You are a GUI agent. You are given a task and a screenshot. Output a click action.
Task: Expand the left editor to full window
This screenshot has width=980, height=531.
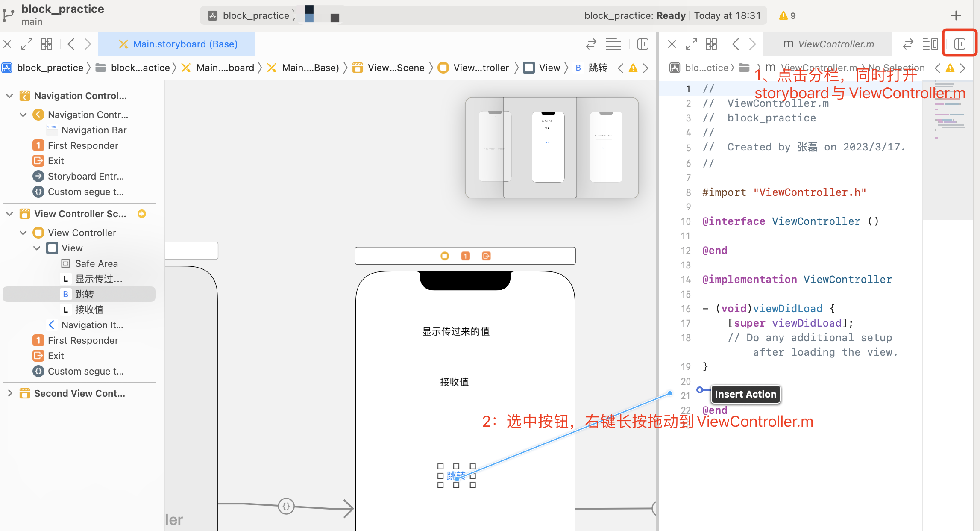[27, 44]
